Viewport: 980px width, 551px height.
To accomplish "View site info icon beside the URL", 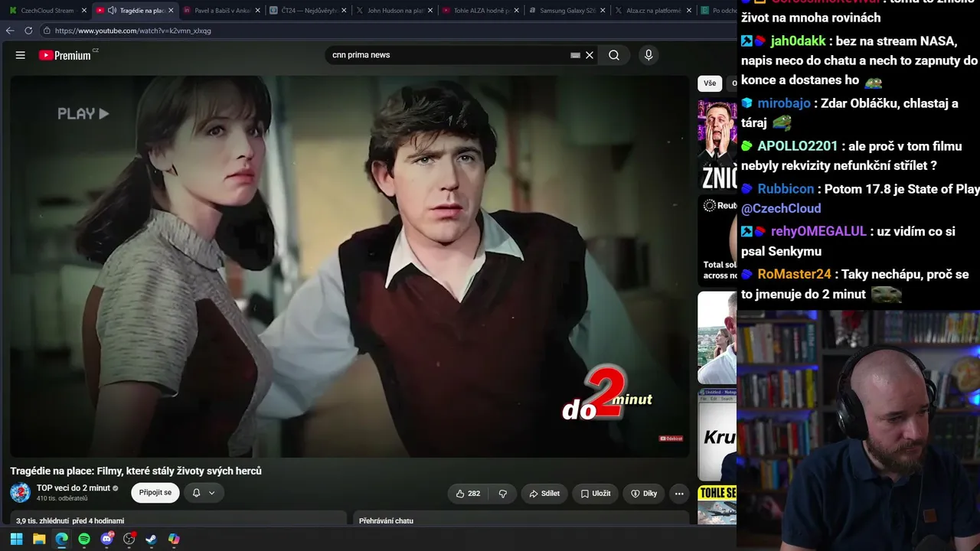I will click(x=47, y=31).
